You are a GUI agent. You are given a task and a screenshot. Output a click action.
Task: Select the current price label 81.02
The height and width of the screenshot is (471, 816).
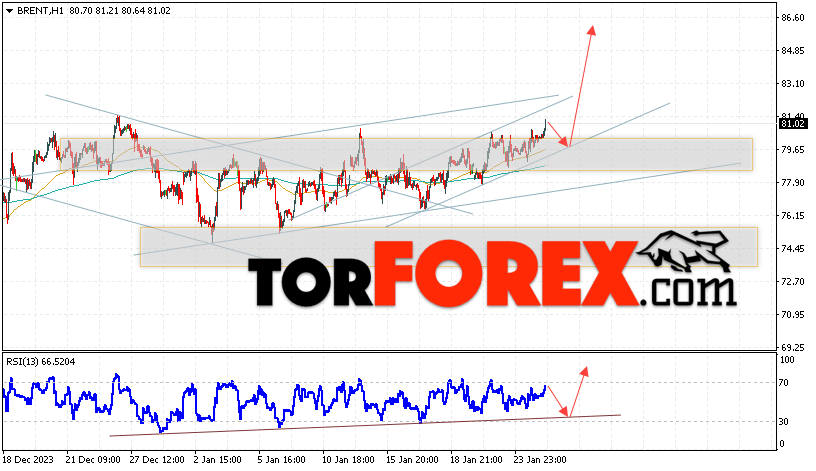(793, 124)
